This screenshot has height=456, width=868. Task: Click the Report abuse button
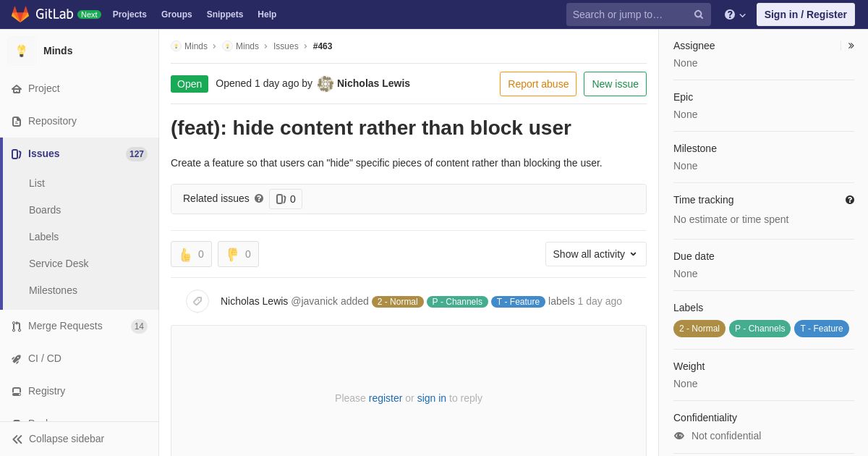(538, 84)
